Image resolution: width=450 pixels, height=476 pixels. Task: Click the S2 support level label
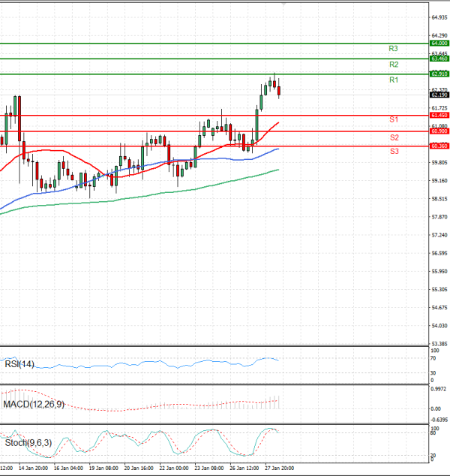click(x=394, y=138)
